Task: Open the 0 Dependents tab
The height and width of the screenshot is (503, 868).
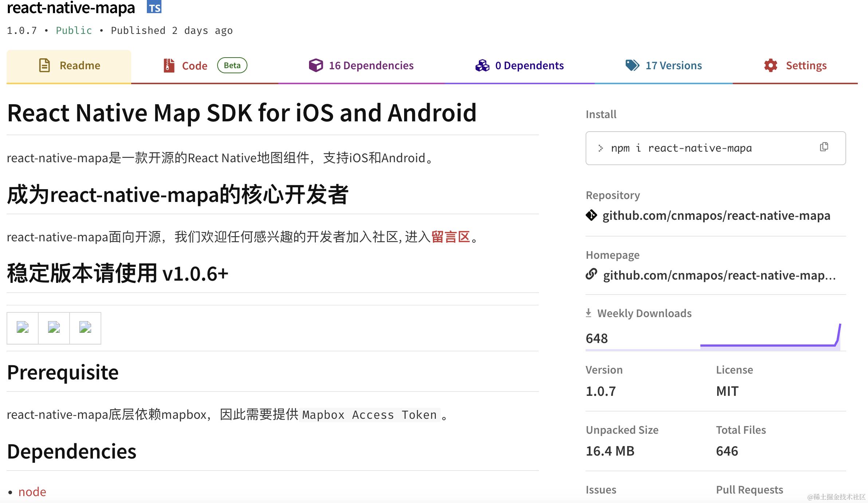Action: [529, 66]
